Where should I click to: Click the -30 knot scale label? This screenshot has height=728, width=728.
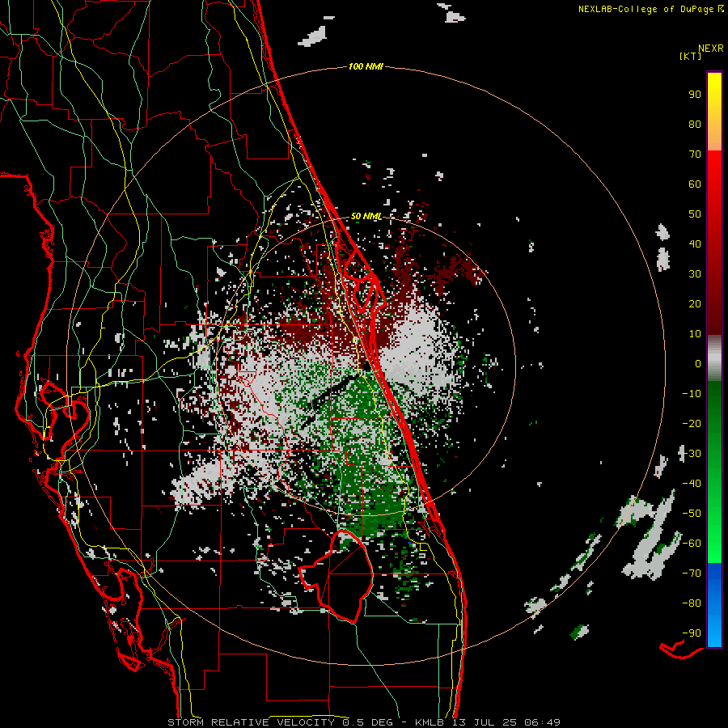[x=692, y=454]
